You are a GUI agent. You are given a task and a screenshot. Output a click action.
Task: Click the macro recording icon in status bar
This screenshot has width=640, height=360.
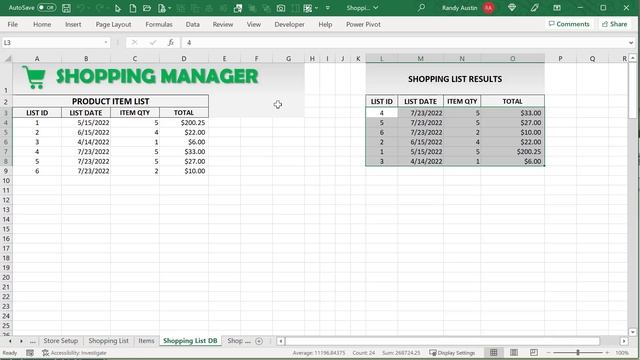tap(30, 353)
